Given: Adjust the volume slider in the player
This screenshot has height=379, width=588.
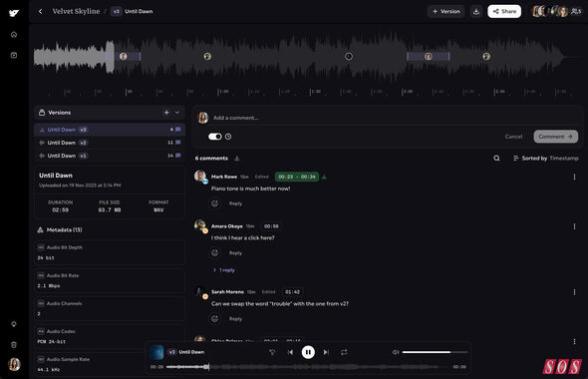Looking at the screenshot, I should (435, 352).
